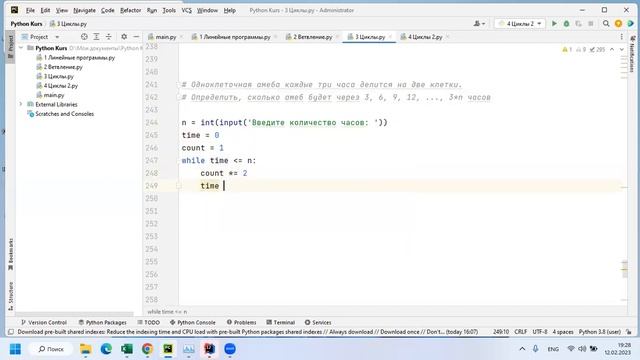Start debugging with the bug icon

click(566, 24)
